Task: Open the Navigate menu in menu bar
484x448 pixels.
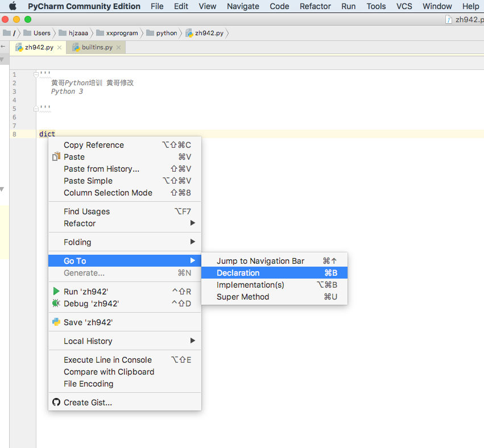Action: pyautogui.click(x=243, y=6)
